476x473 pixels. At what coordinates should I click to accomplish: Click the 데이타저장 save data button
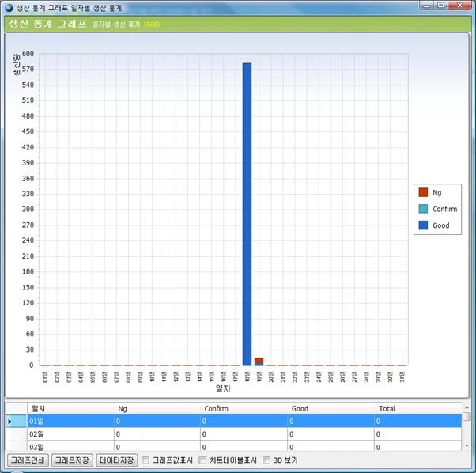coord(117,460)
